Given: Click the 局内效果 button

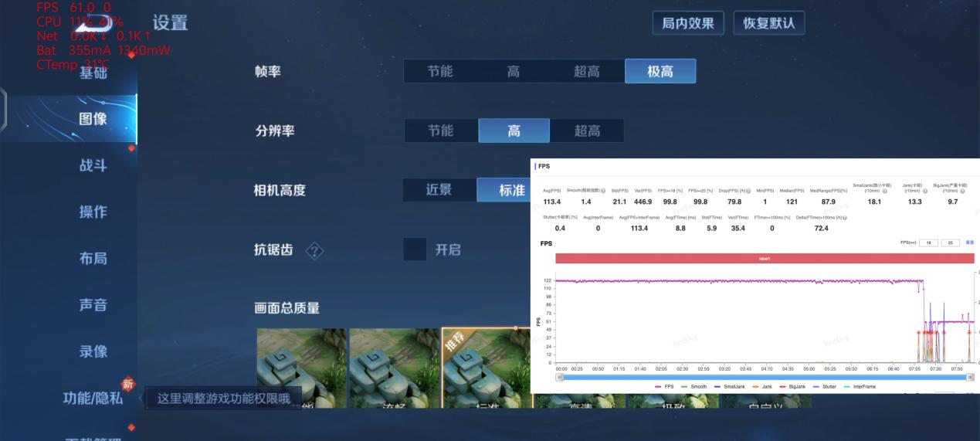Looking at the screenshot, I should tap(688, 22).
